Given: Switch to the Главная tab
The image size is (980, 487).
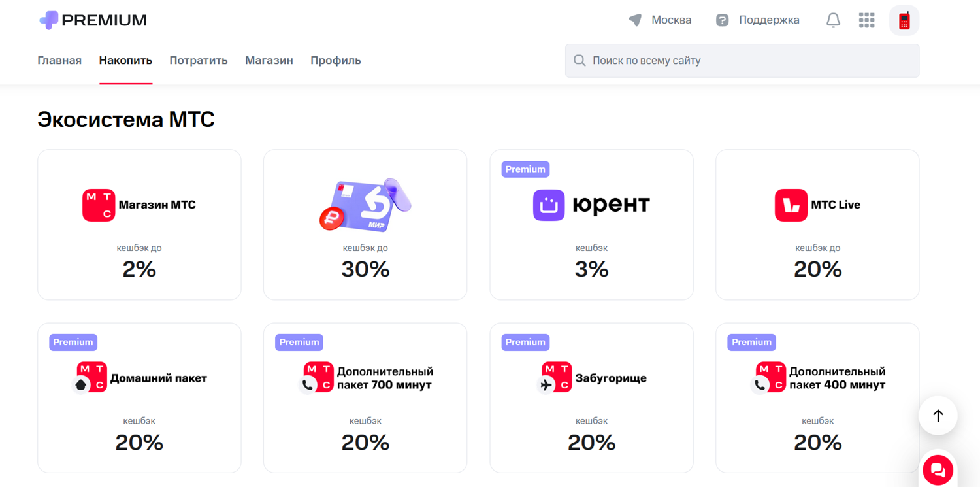Looking at the screenshot, I should pos(59,61).
